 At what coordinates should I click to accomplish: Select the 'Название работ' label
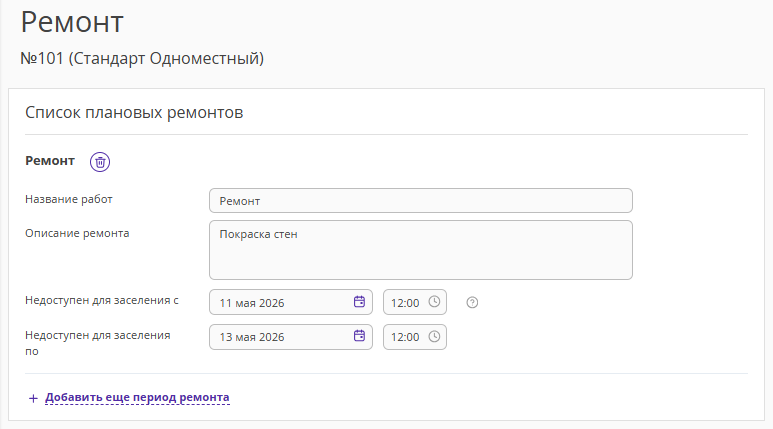coord(69,199)
